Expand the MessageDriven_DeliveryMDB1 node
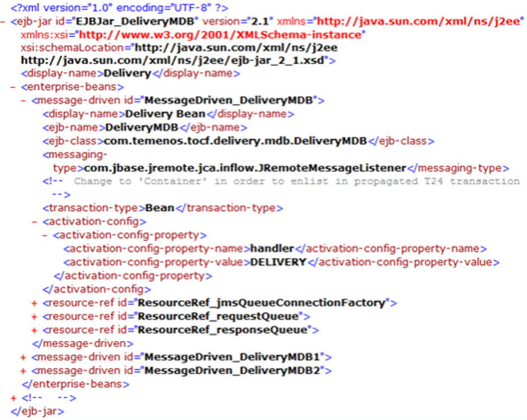Image resolution: width=527 pixels, height=420 pixels. [24, 357]
